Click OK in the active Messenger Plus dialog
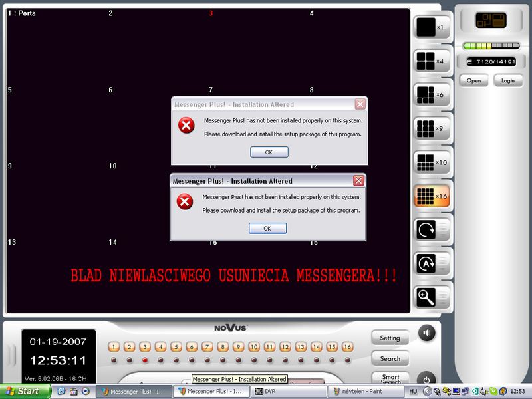 267,228
